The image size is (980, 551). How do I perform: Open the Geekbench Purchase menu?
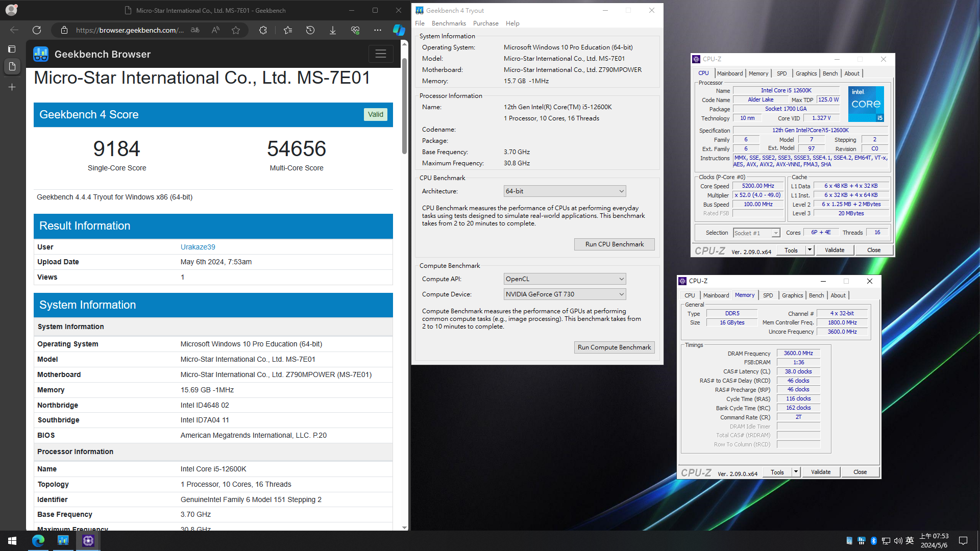click(x=485, y=23)
